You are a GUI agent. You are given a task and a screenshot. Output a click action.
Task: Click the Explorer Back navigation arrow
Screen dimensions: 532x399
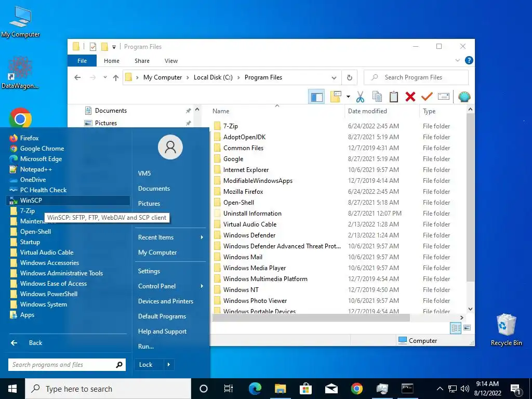(x=77, y=78)
